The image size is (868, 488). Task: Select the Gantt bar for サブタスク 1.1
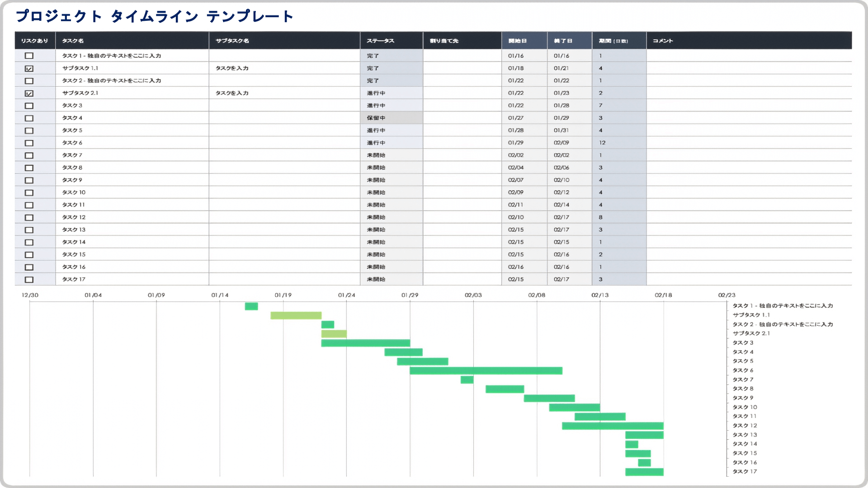[296, 315]
